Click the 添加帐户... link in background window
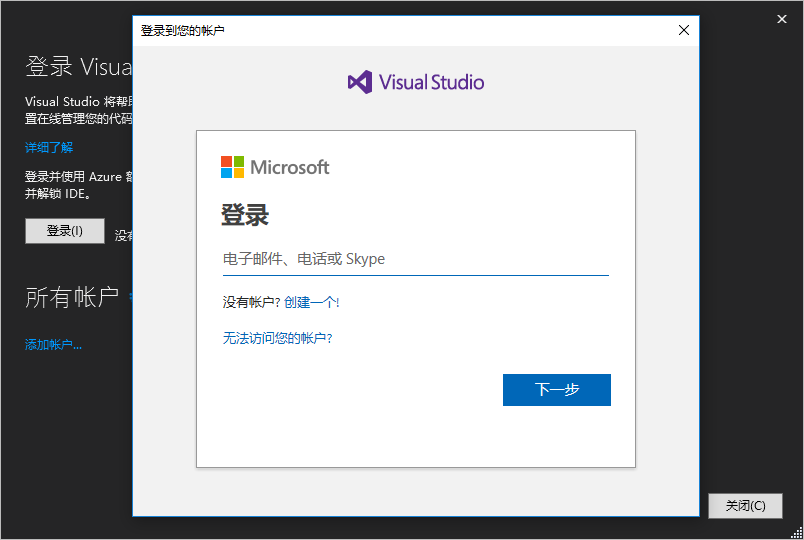Screen dimensions: 804x540 coord(53,345)
